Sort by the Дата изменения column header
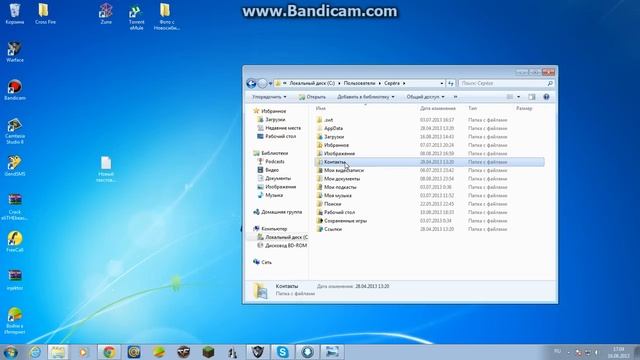The width and height of the screenshot is (640, 360). pyautogui.click(x=438, y=108)
